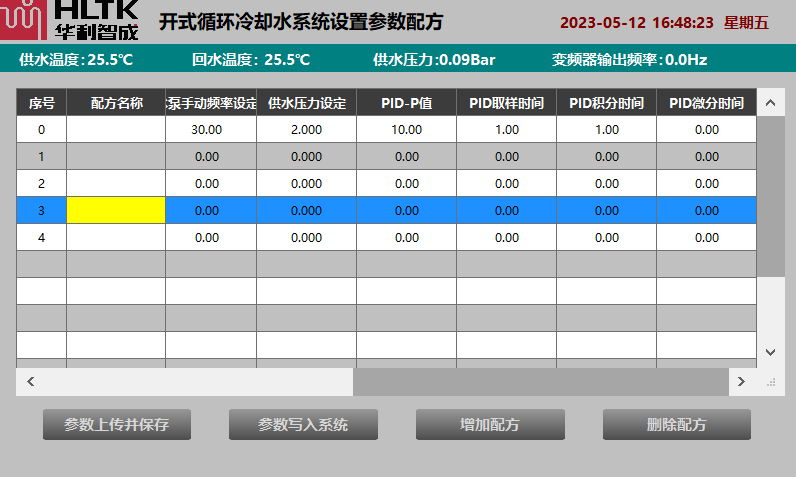
Task: Click the 配方名称 column header
Action: click(x=116, y=103)
